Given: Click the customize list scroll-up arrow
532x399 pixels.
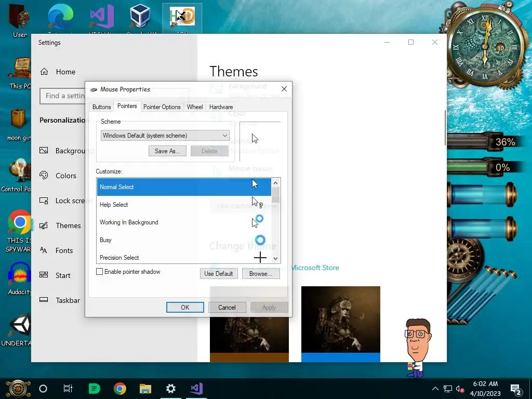Looking at the screenshot, I should pyautogui.click(x=275, y=183).
